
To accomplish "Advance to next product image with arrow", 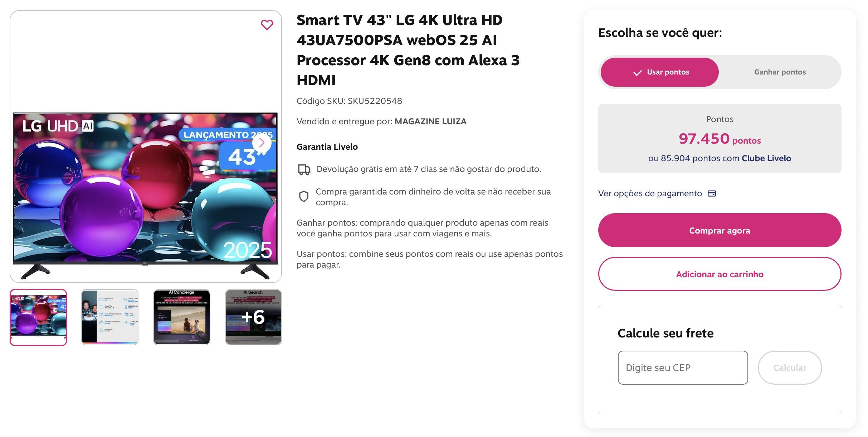I will tap(262, 143).
